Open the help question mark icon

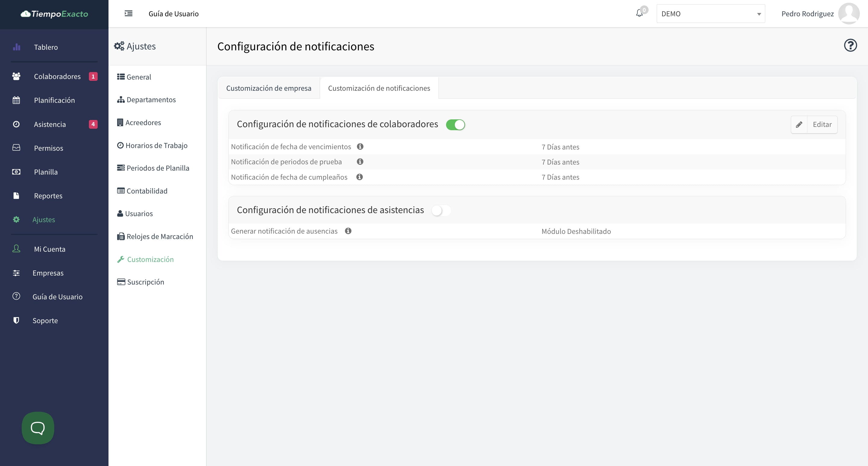coord(850,46)
